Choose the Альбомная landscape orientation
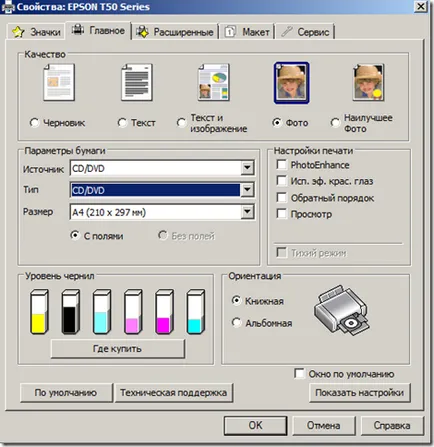The height and width of the screenshot is (447, 434). tap(236, 322)
